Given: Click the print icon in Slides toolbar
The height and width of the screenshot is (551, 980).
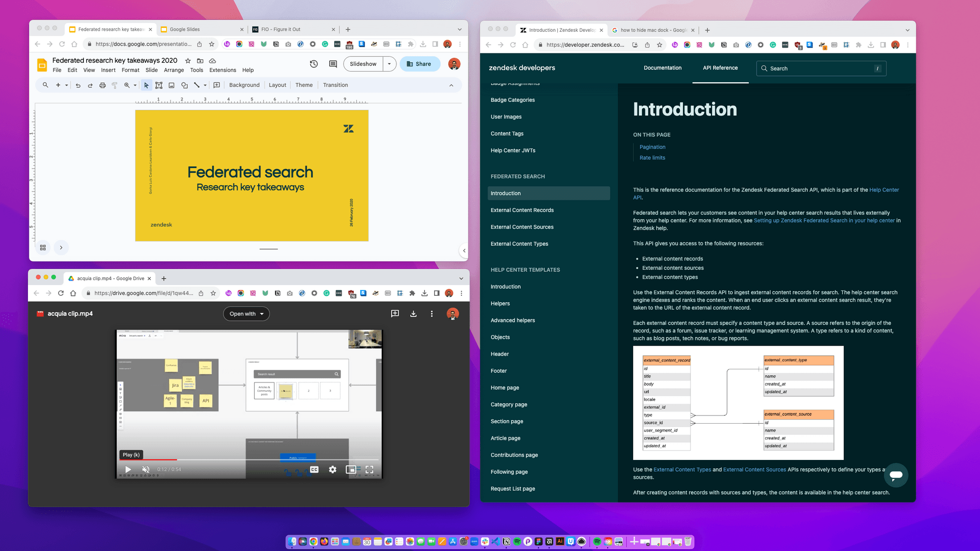Looking at the screenshot, I should 102,85.
